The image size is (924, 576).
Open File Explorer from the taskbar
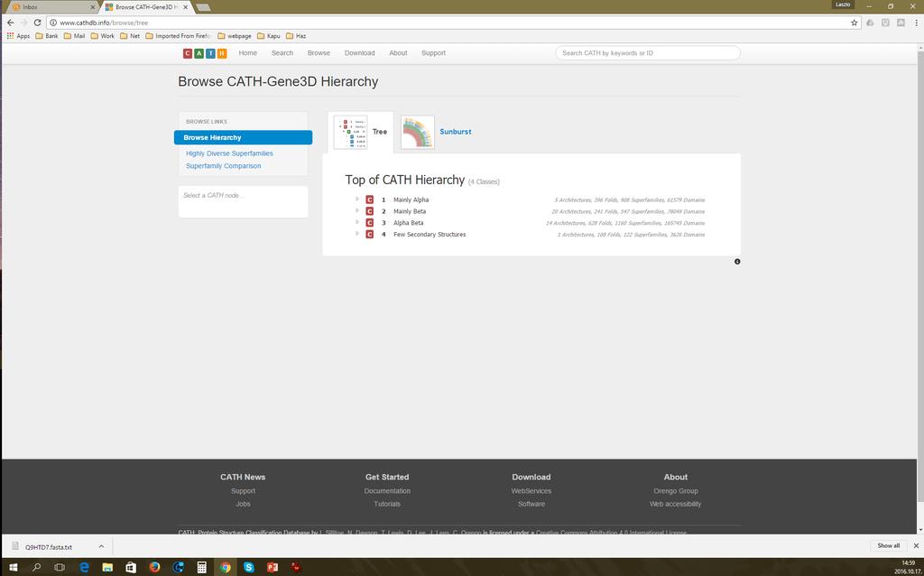107,567
